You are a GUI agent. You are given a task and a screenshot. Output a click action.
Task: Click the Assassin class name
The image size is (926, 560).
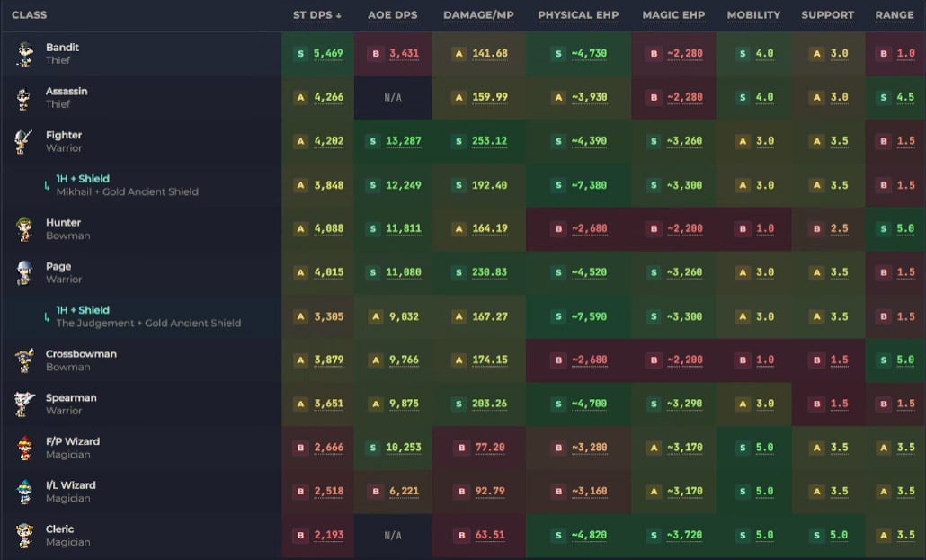click(x=67, y=91)
